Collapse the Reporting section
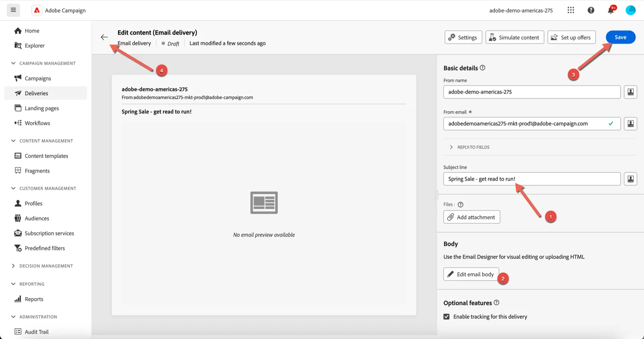Screen dimensions: 644x339 click(13, 284)
